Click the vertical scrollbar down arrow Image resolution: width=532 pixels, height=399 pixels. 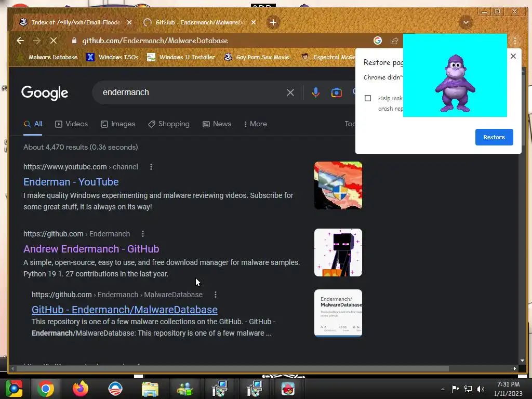coord(522,361)
